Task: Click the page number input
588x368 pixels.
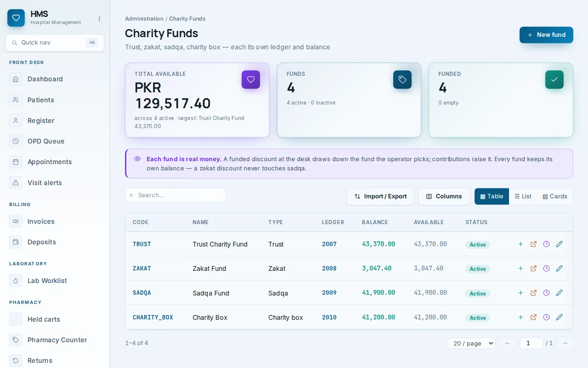Action: point(531,343)
